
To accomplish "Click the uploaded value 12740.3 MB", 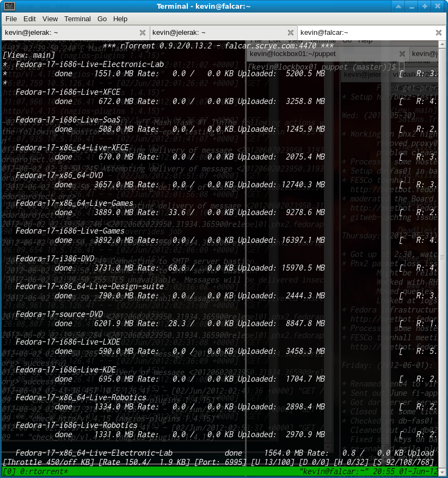I will (303, 185).
